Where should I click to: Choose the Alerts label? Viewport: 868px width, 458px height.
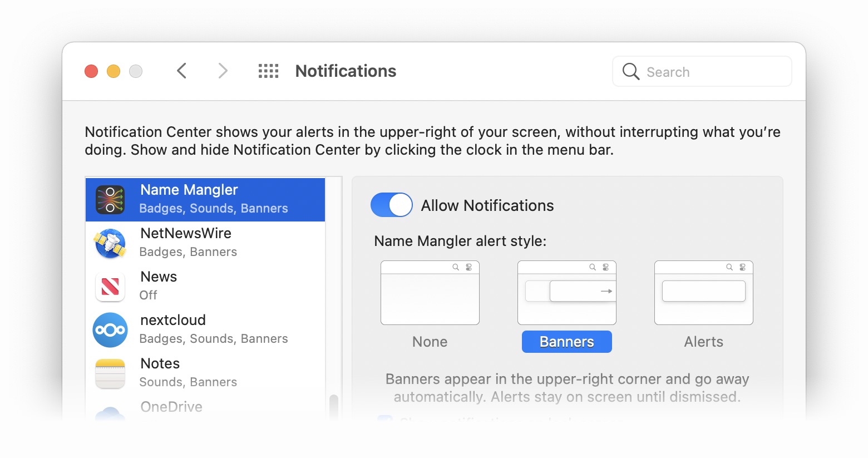(x=704, y=342)
